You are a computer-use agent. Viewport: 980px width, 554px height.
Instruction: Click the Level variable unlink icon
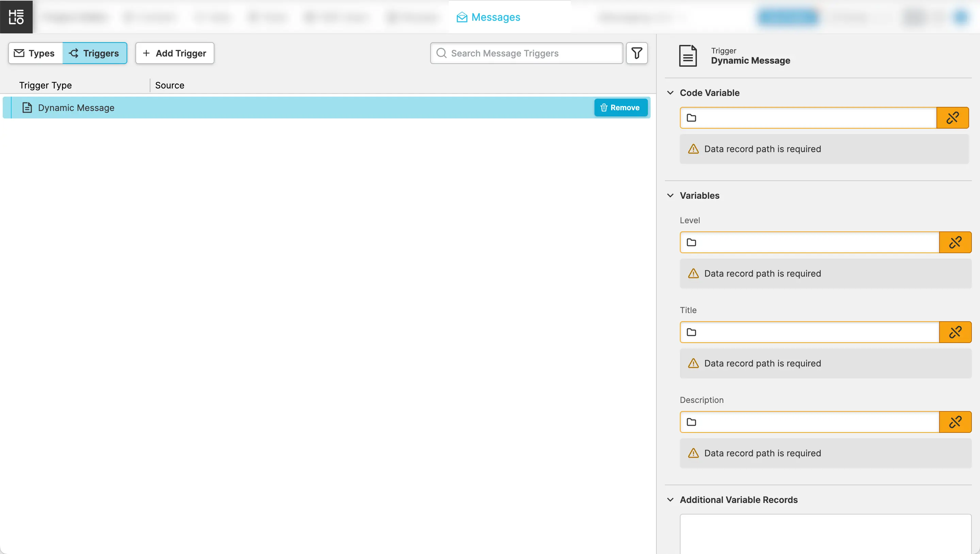(955, 242)
